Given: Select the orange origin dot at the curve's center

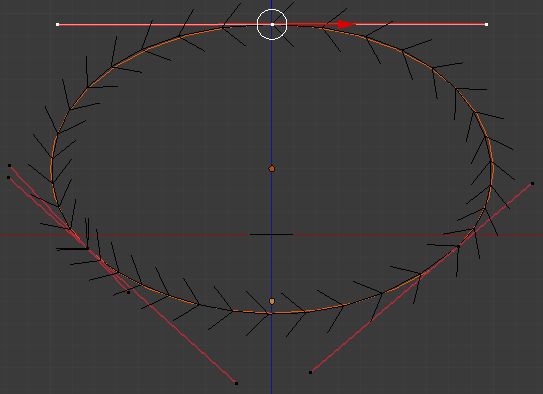Looking at the screenshot, I should click(272, 169).
